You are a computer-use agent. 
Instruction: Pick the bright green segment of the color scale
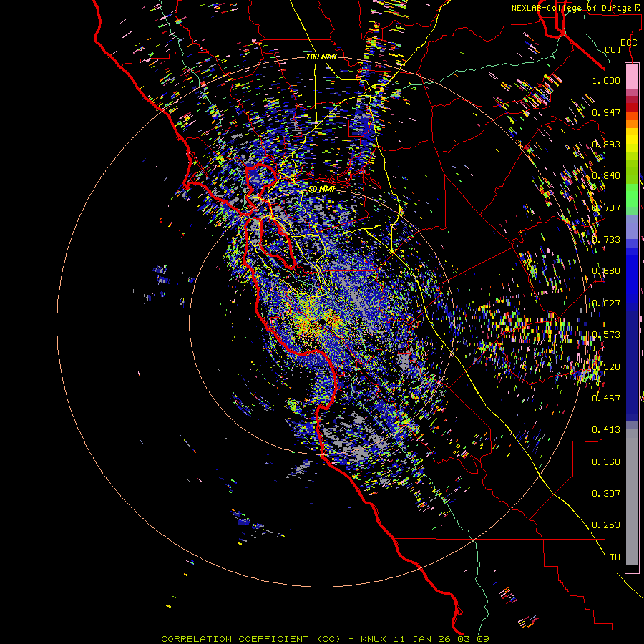(x=632, y=195)
